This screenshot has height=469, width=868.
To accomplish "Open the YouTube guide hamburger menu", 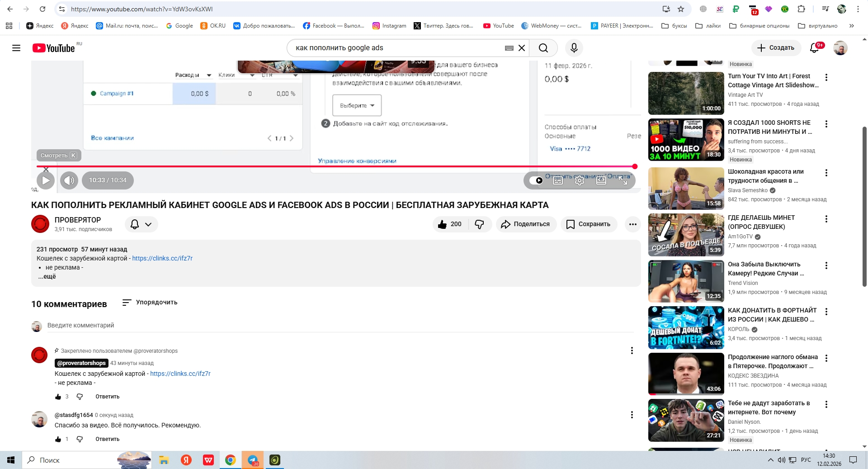I will click(16, 48).
